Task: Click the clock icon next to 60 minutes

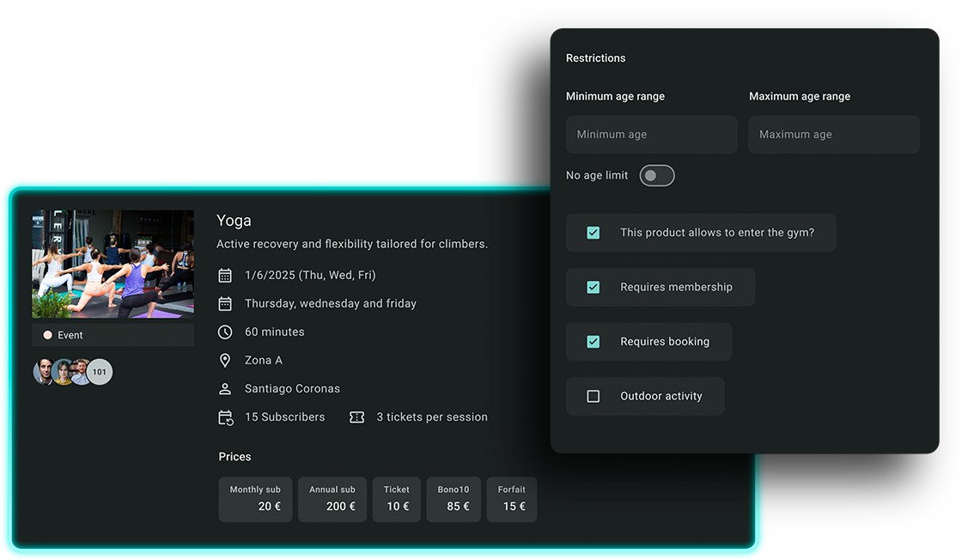Action: 225,332
